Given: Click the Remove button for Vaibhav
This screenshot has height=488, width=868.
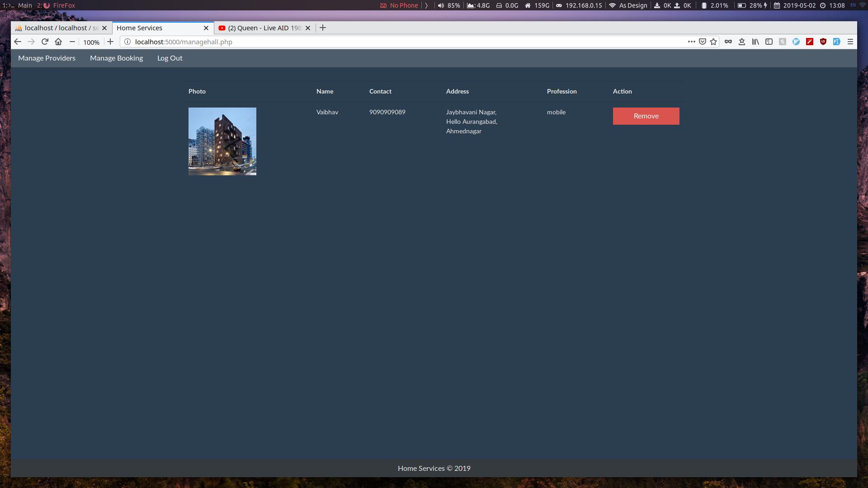Looking at the screenshot, I should (646, 116).
